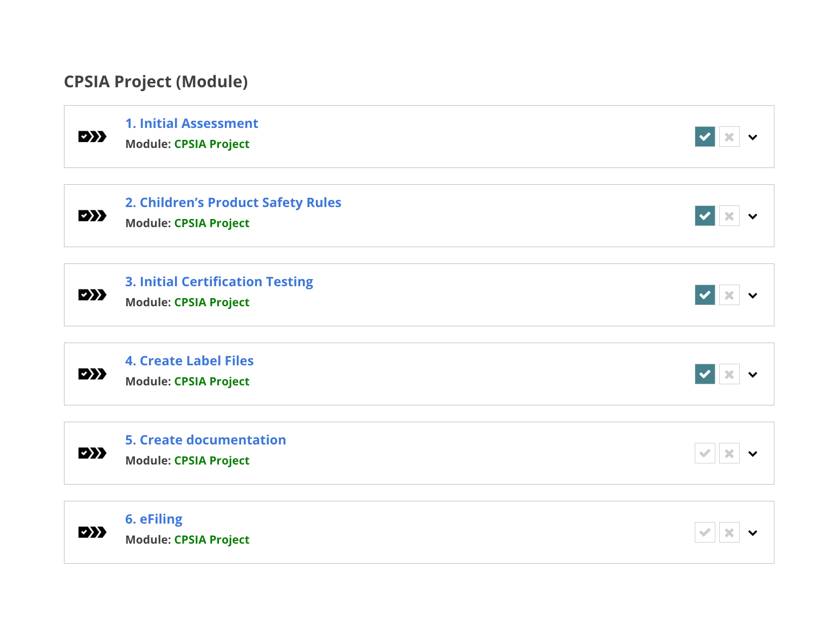840x632 pixels.
Task: Open the 6. eFiling link
Action: point(154,519)
